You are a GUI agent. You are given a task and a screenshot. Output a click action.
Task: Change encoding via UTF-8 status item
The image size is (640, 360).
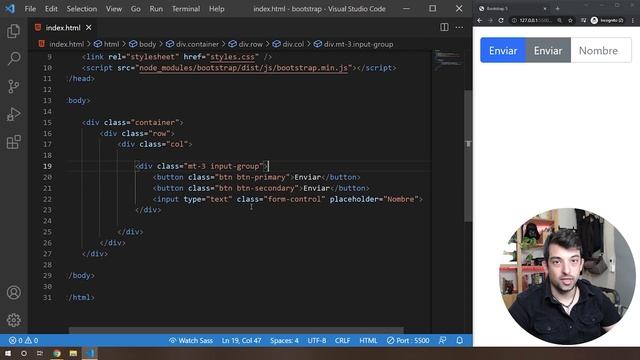(x=317, y=340)
